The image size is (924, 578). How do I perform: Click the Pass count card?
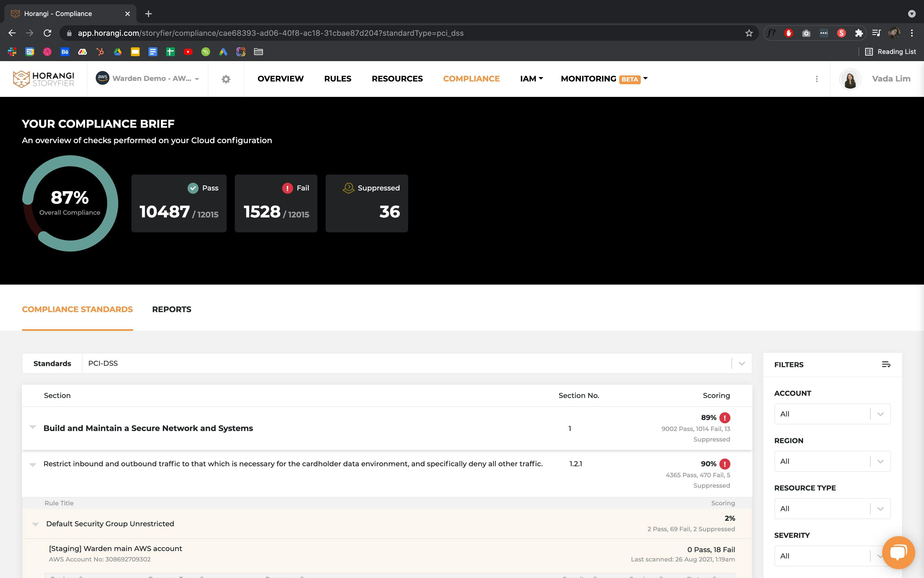pos(179,203)
